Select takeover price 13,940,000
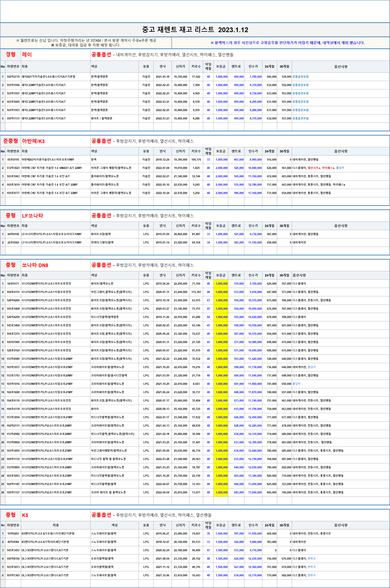This screenshot has width=390, height=588. tap(255, 492)
